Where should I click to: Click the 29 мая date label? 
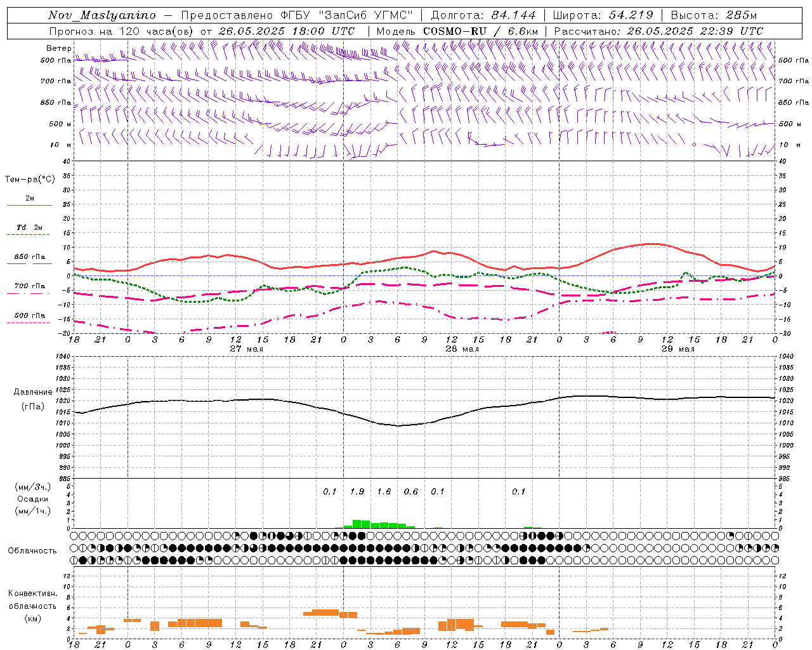click(x=678, y=349)
